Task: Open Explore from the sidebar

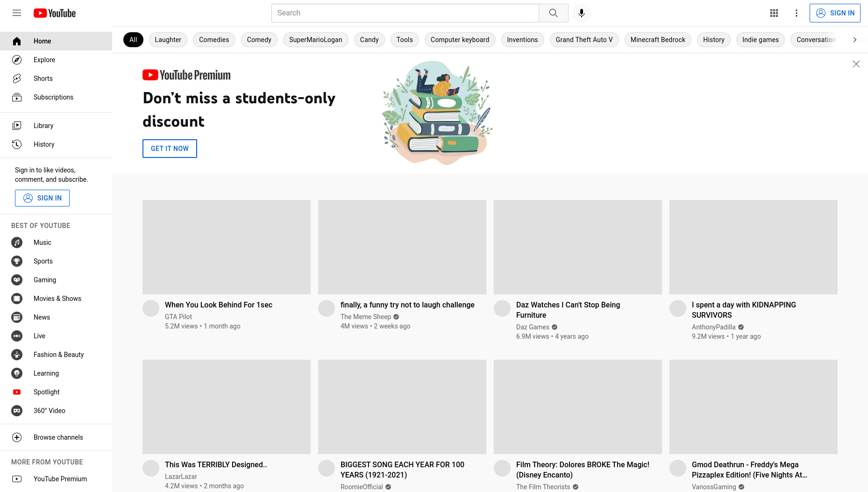Action: tap(56, 60)
